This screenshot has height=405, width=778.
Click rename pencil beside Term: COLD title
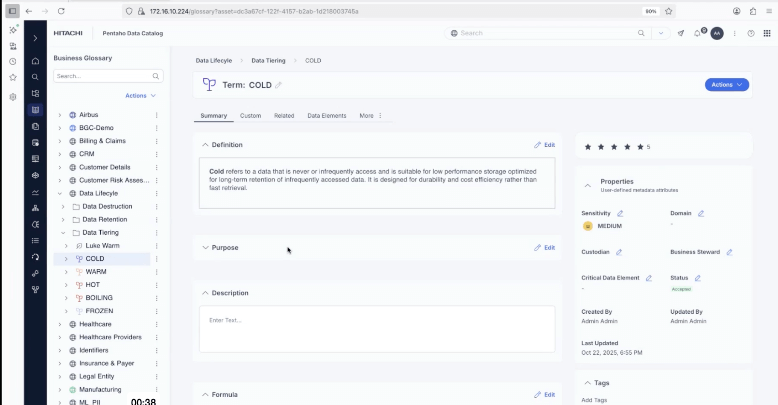[279, 85]
